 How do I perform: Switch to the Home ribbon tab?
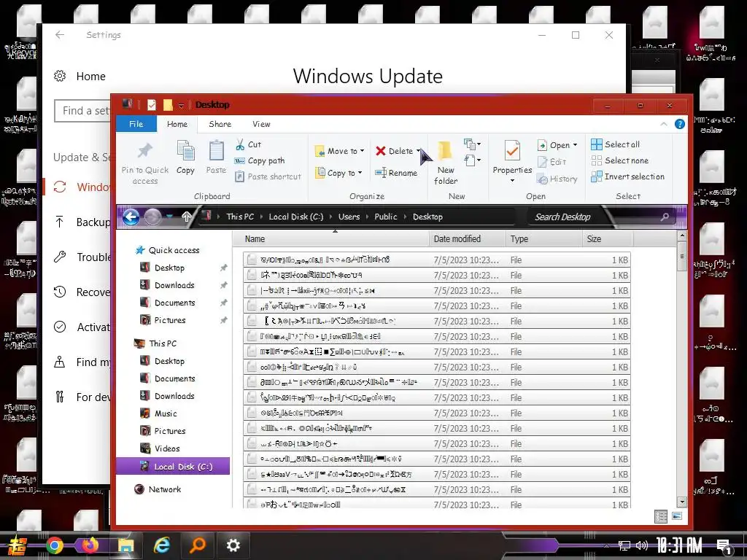tap(177, 124)
